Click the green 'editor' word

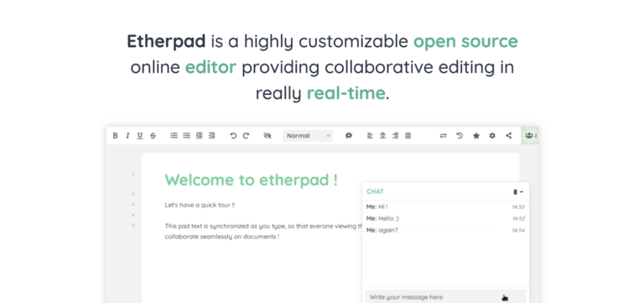pyautogui.click(x=210, y=67)
